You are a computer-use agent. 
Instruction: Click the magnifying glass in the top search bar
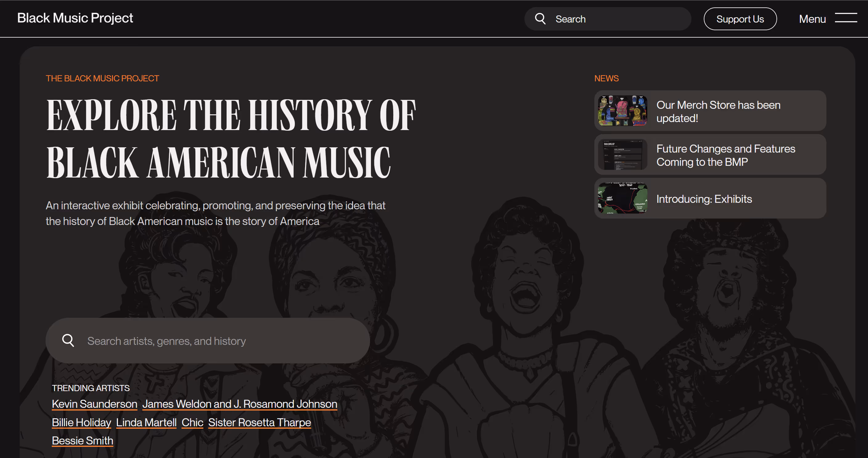540,18
